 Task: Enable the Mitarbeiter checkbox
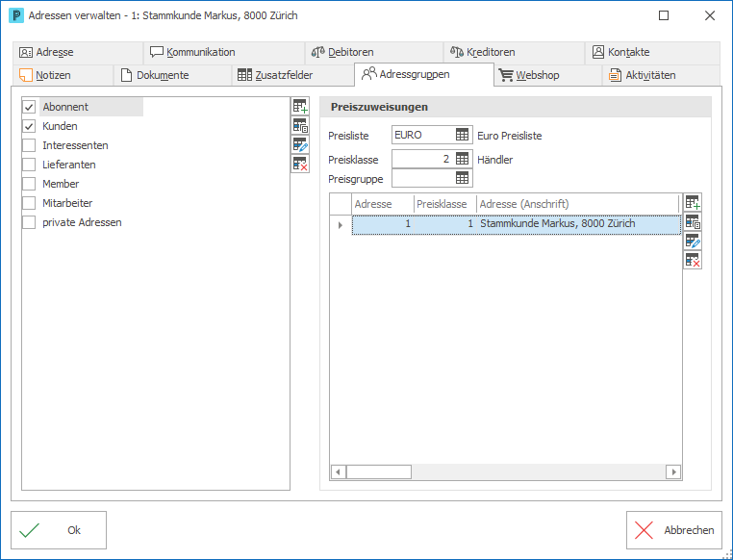pyautogui.click(x=29, y=203)
